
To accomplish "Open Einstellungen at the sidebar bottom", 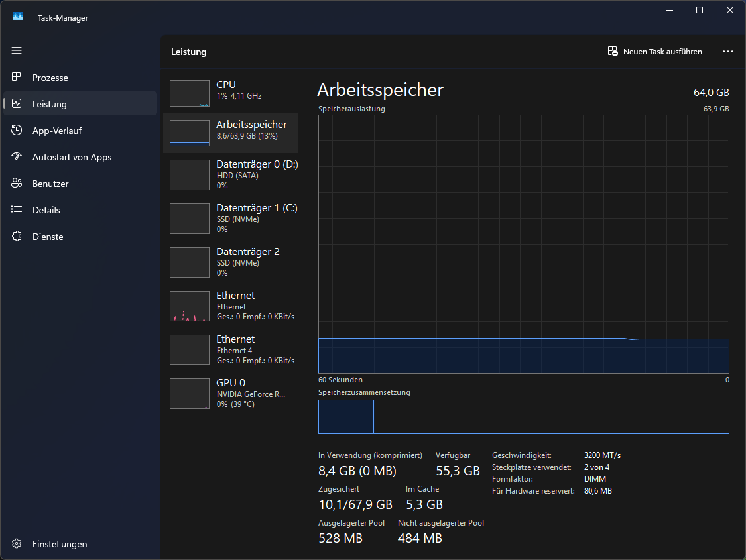I will tap(80, 544).
